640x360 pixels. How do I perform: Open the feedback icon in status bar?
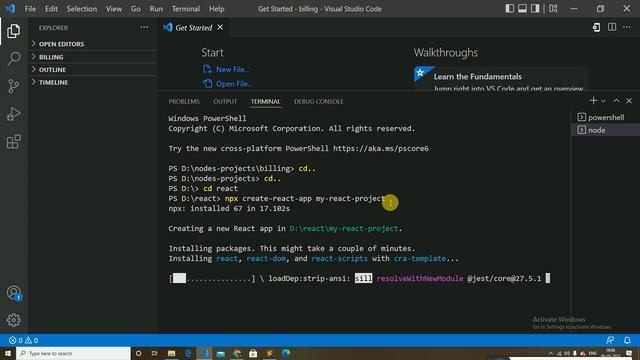coord(610,340)
